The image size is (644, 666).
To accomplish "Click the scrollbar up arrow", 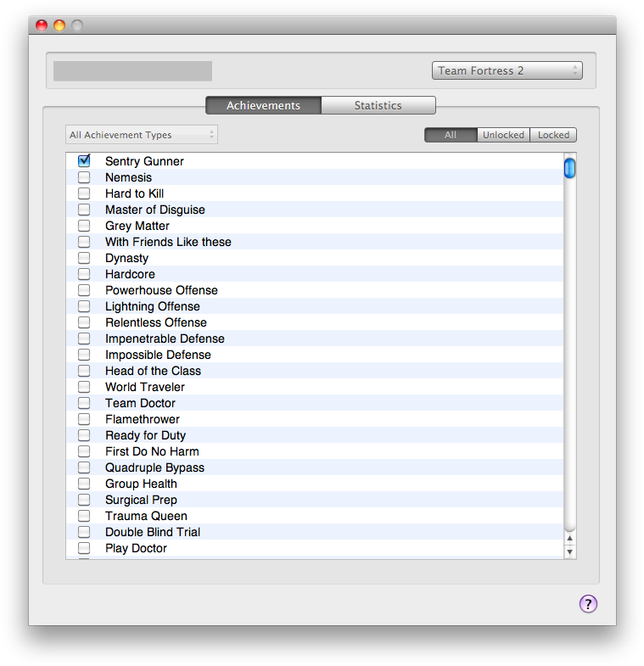I will [569, 538].
